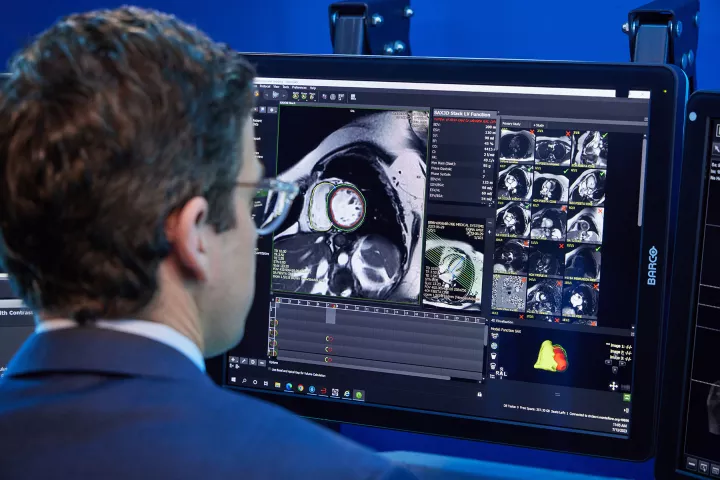Click the upper bucket icon in the 4D sidebar
The image size is (720, 480).
pos(494,356)
